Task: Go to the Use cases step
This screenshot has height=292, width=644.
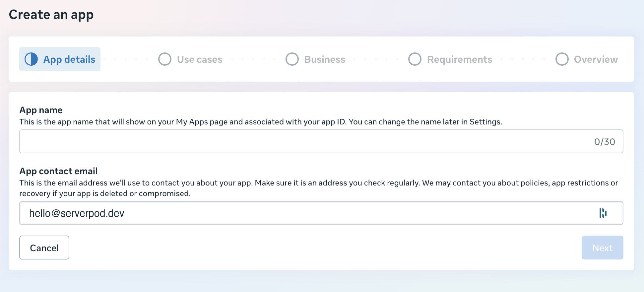Action: tap(190, 59)
